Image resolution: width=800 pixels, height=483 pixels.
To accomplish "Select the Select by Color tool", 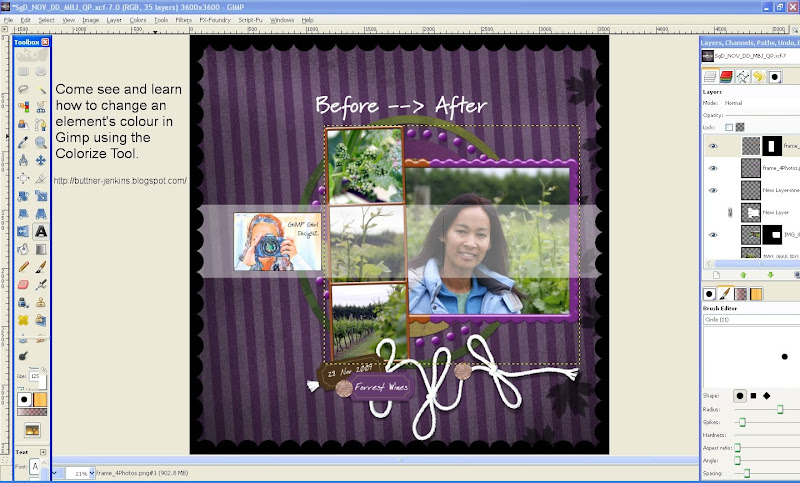I will (x=23, y=107).
